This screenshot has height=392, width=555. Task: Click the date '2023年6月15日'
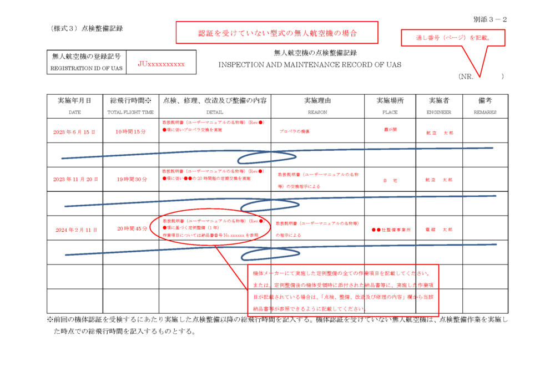(74, 132)
